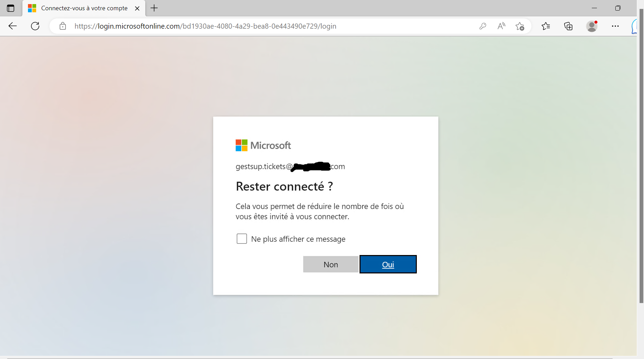Restore down the browser window
The image size is (644, 359).
(618, 8)
